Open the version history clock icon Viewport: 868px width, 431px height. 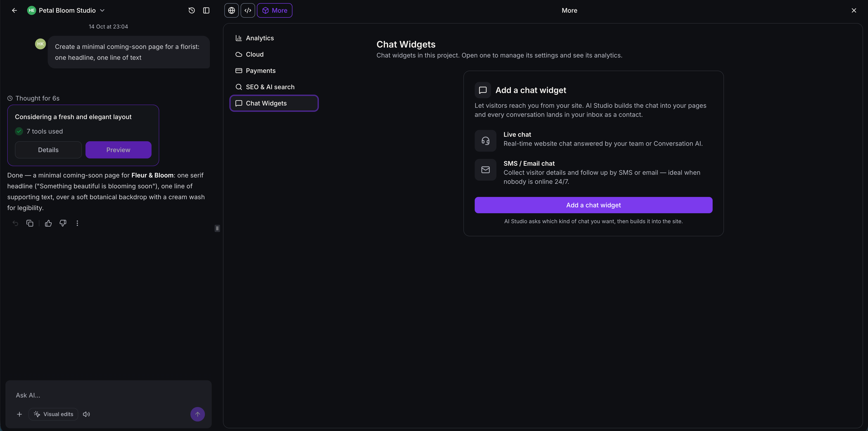(192, 10)
